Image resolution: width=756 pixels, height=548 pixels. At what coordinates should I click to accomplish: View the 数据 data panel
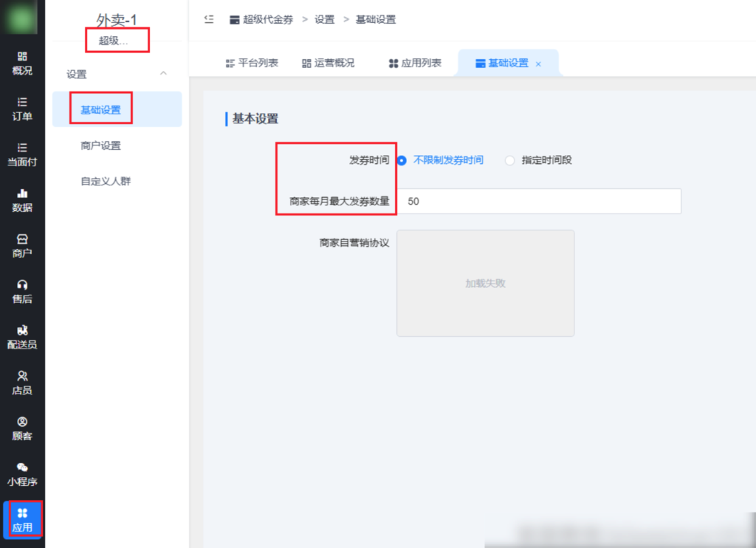pyautogui.click(x=22, y=199)
